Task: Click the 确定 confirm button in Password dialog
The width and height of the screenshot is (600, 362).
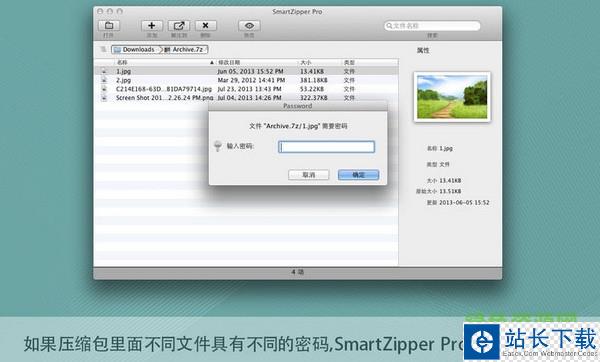Action: (358, 175)
